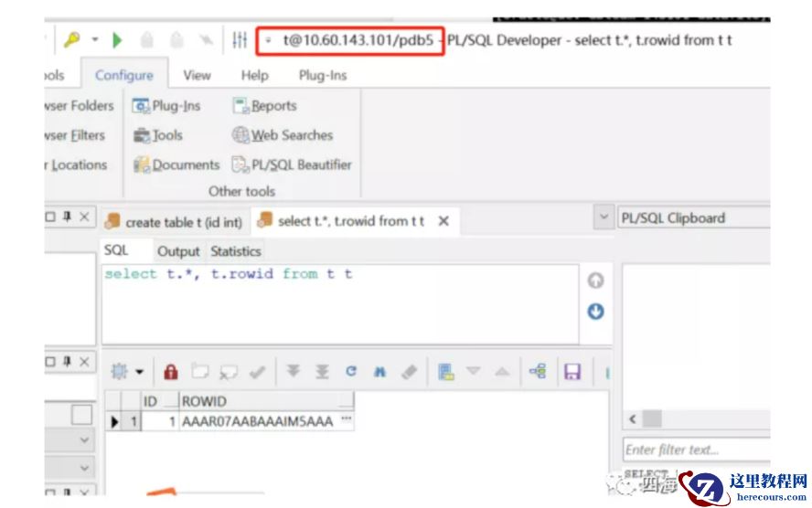812x508 pixels.
Task: Expand the dropdown left of PL/SQL Clipboard
Action: coord(604,217)
